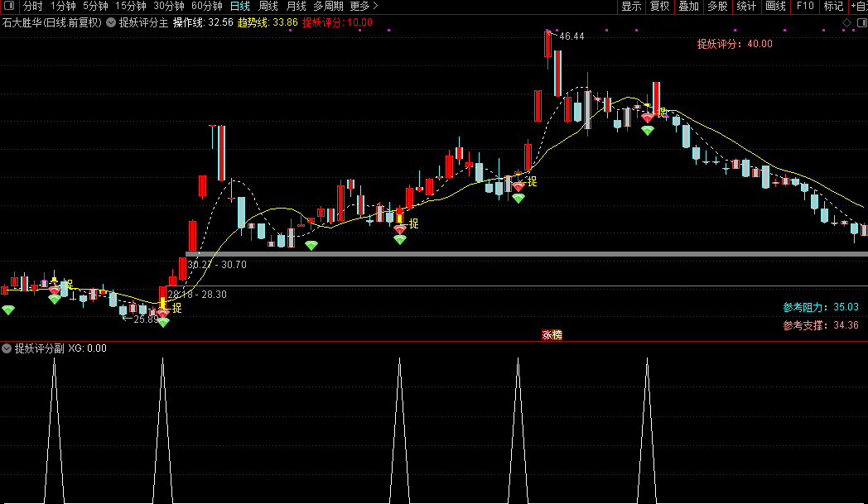This screenshot has width=868, height=504.
Task: Add stock via +自选 button
Action: (x=859, y=6)
